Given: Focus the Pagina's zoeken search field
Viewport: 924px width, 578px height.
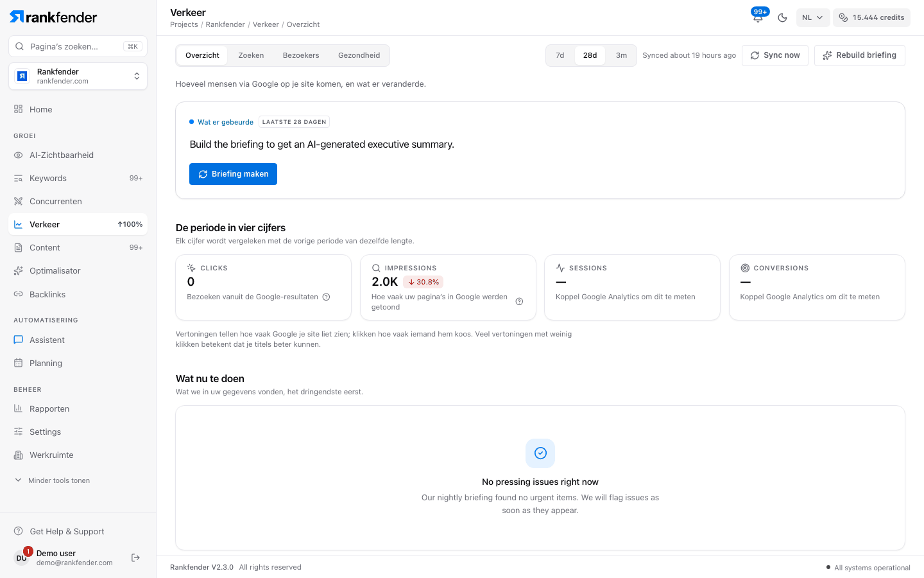Looking at the screenshot, I should click(x=78, y=46).
